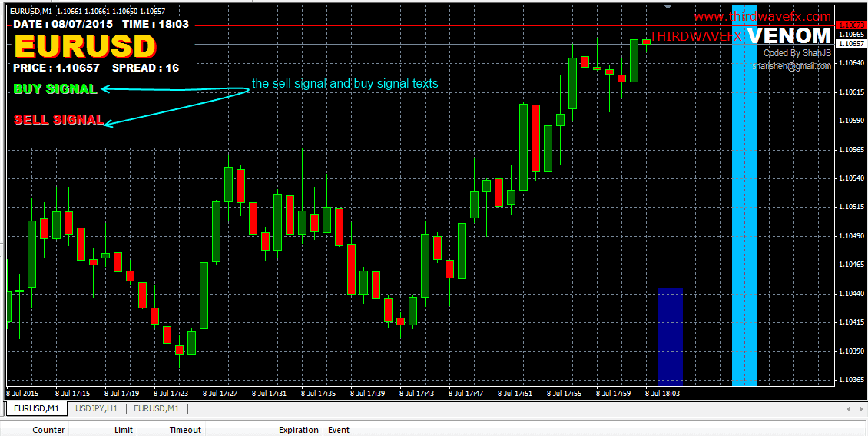868x436 pixels.
Task: Click the Event column header
Action: [x=339, y=430]
